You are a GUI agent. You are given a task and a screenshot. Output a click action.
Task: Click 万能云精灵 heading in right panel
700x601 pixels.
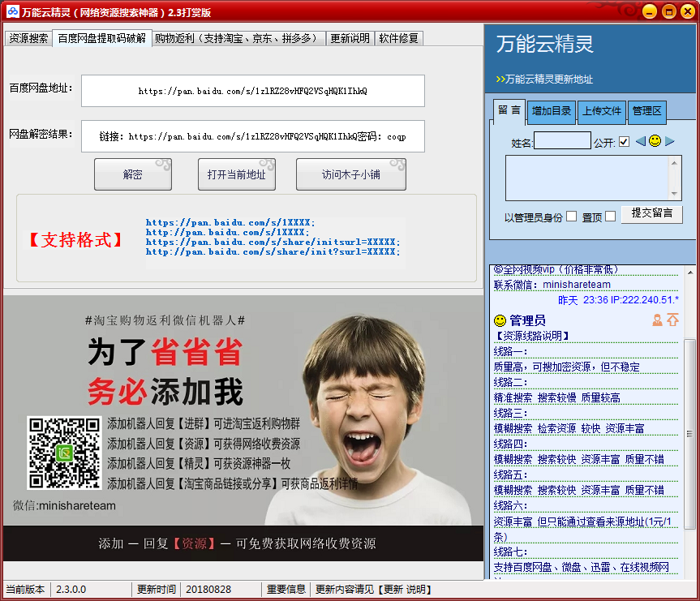544,45
